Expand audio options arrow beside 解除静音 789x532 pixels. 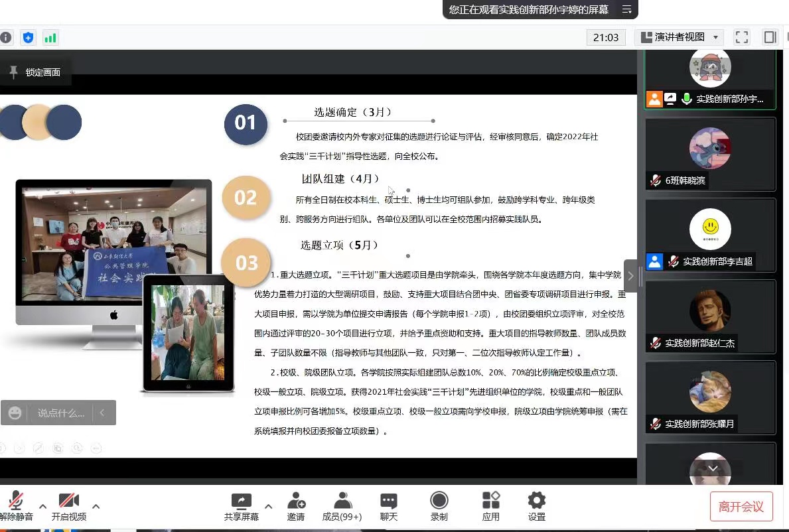42,506
